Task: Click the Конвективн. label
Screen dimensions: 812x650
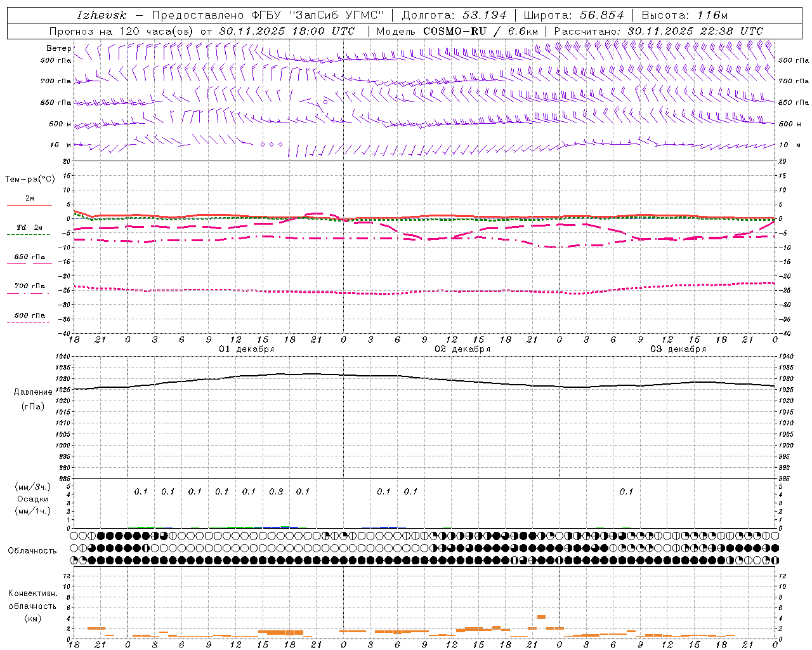Action: click(x=32, y=594)
